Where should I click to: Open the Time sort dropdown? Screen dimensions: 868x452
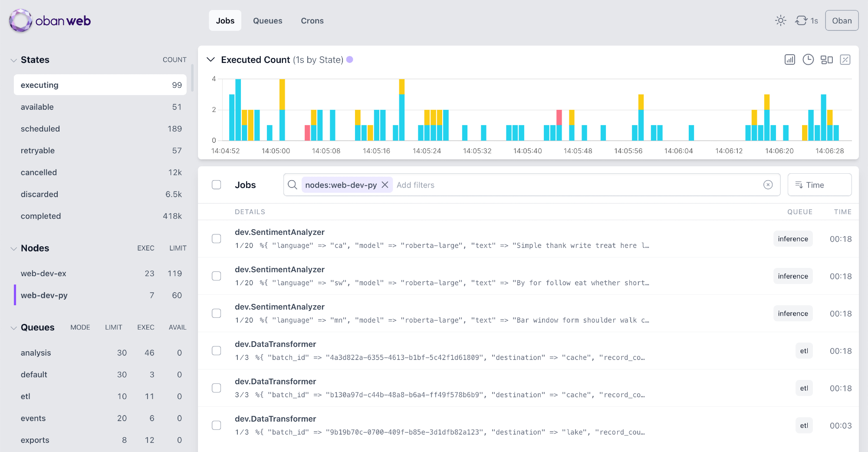[x=819, y=185]
